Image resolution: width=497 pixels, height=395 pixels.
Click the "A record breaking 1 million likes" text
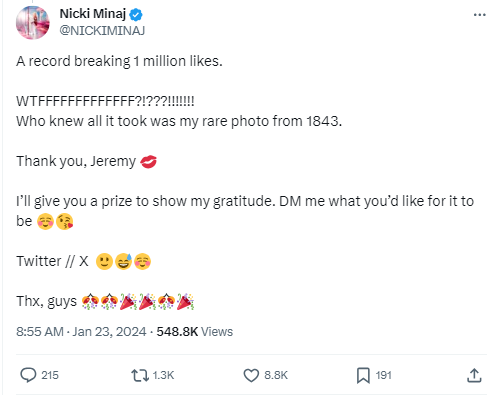(119, 61)
